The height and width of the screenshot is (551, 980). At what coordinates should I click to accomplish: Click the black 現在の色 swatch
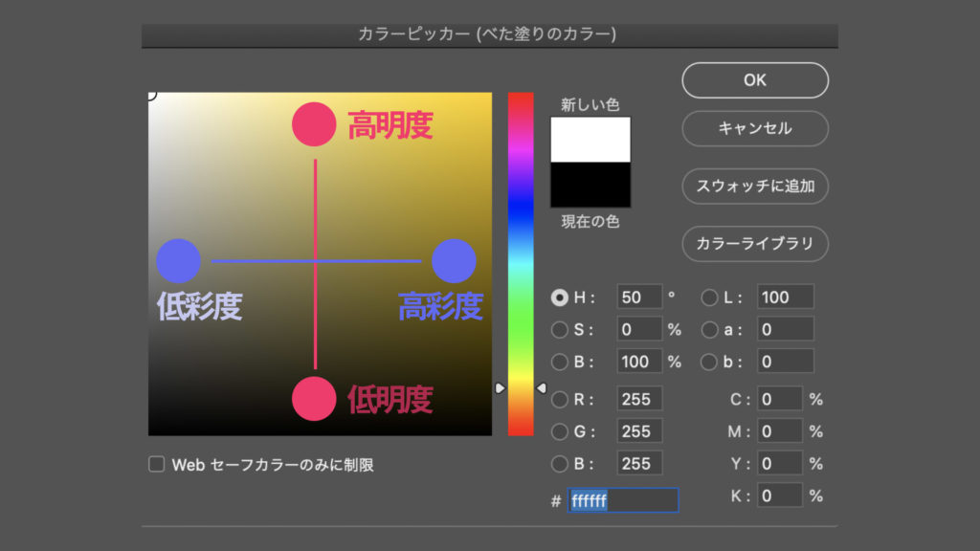tap(590, 185)
